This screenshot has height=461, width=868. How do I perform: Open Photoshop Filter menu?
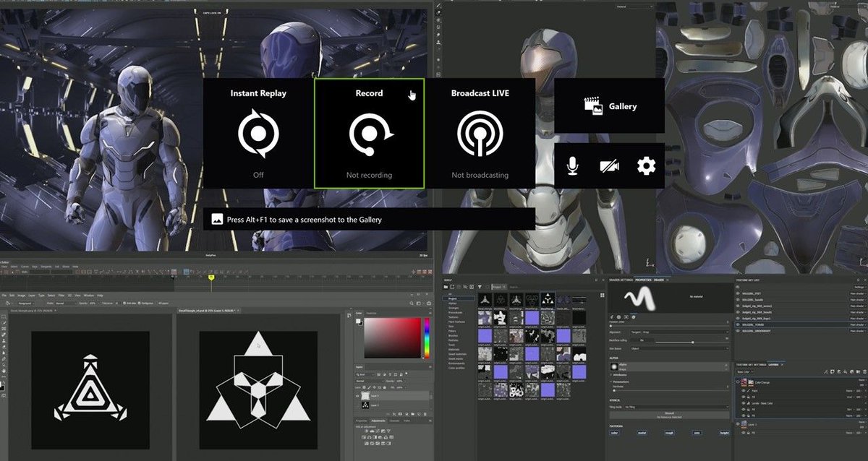[x=61, y=296]
